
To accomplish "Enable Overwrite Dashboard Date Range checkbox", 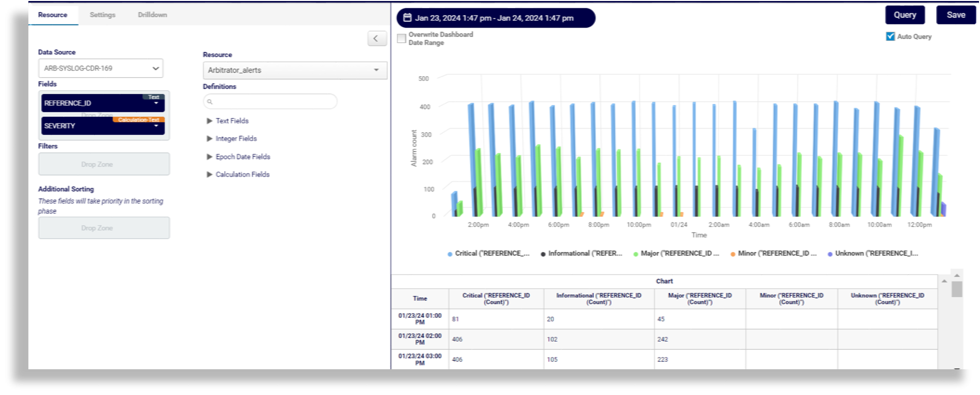I will pyautogui.click(x=402, y=38).
